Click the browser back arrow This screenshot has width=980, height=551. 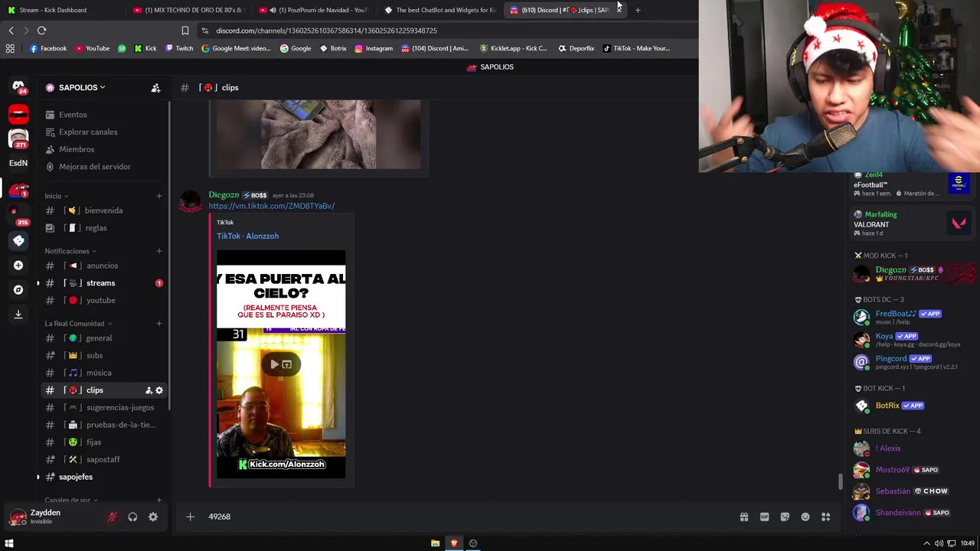click(11, 31)
